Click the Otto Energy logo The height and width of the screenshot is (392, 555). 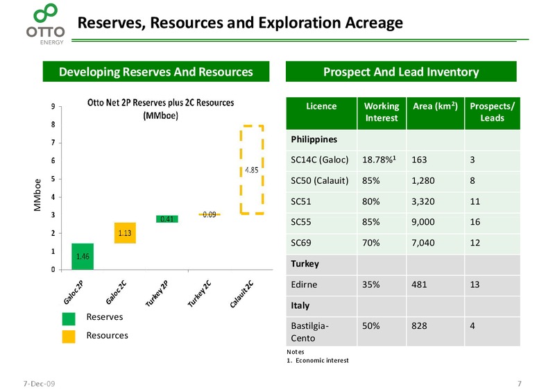45,24
